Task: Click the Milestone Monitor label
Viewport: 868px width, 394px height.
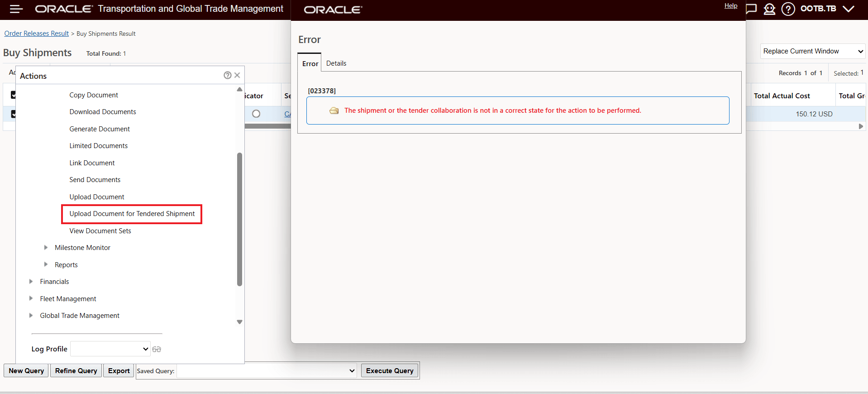Action: [x=83, y=248]
